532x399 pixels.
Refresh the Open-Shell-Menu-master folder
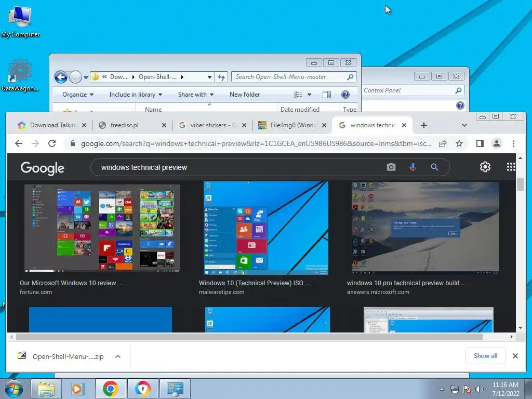(x=221, y=77)
